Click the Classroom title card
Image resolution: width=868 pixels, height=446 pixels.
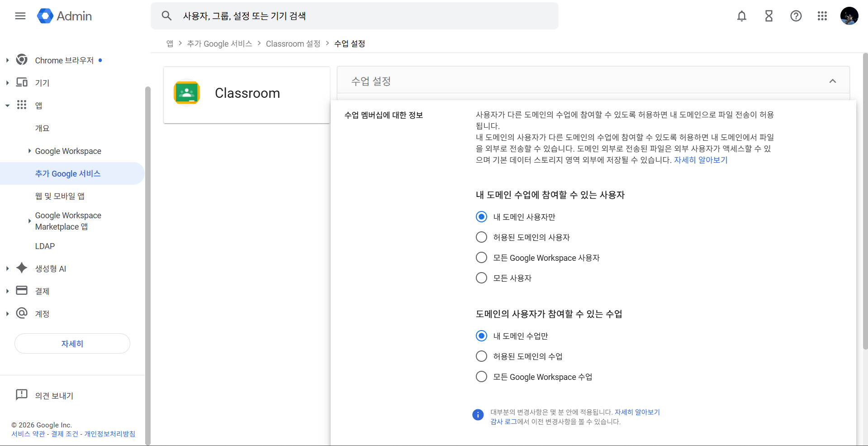click(247, 95)
